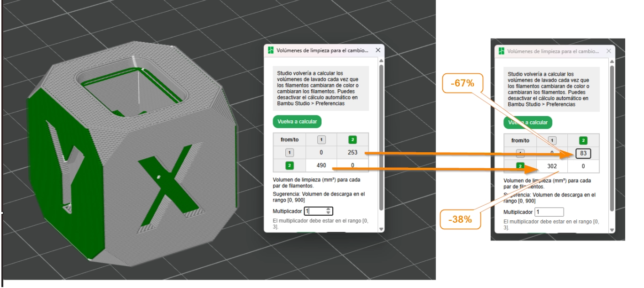Click gray filament 1 row header of 253 row
The image size is (644, 288).
click(290, 152)
